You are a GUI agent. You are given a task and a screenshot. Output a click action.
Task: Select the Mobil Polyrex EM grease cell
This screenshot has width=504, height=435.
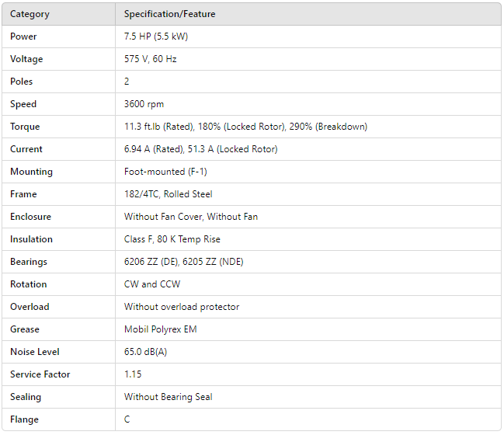(x=160, y=329)
